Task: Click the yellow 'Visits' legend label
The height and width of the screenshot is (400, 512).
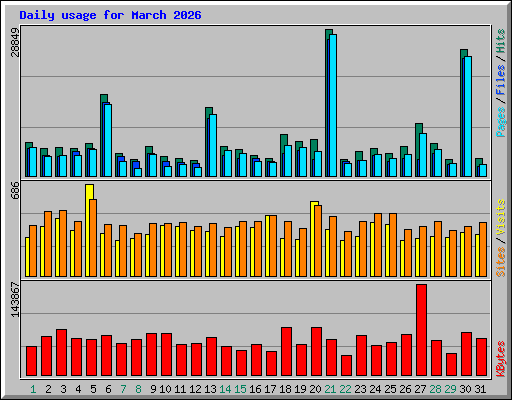Action: click(x=501, y=218)
